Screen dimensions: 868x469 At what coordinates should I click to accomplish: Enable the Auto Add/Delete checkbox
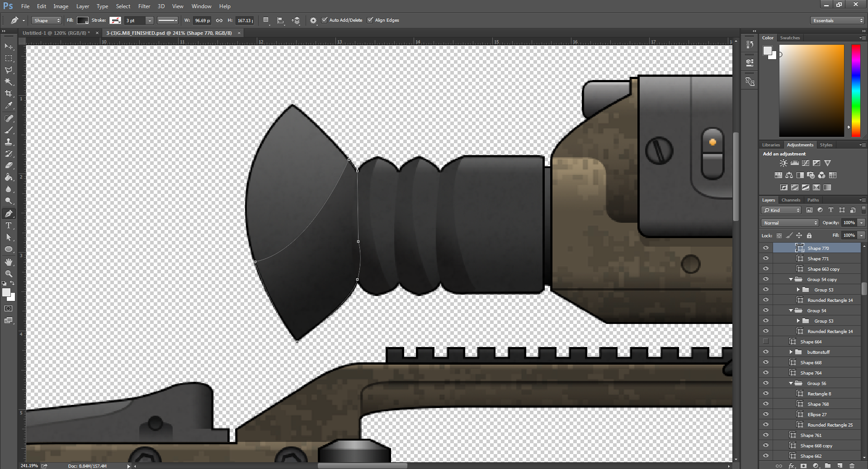coord(325,20)
